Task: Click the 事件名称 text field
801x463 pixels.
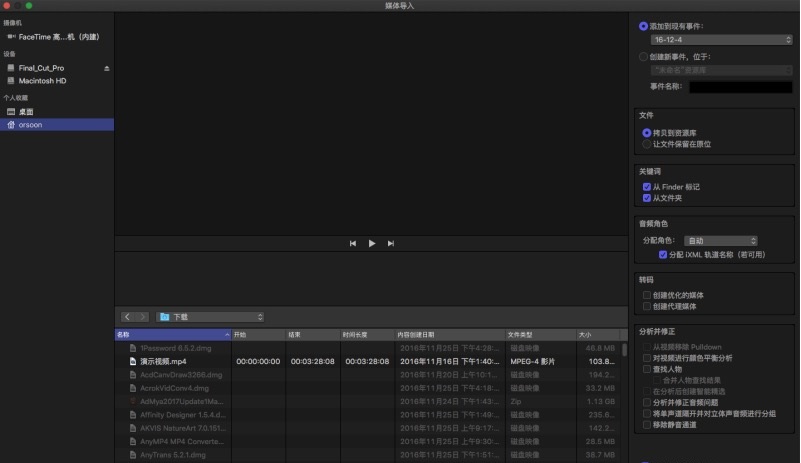Action: point(740,87)
